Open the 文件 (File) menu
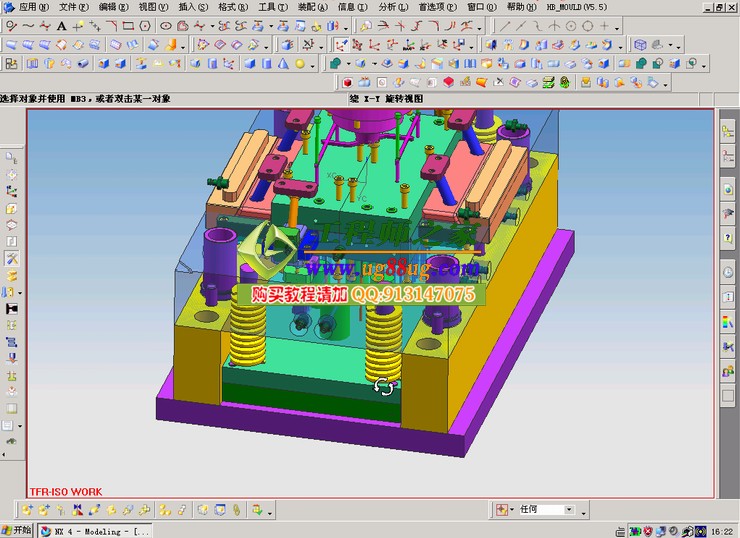 tap(73, 6)
